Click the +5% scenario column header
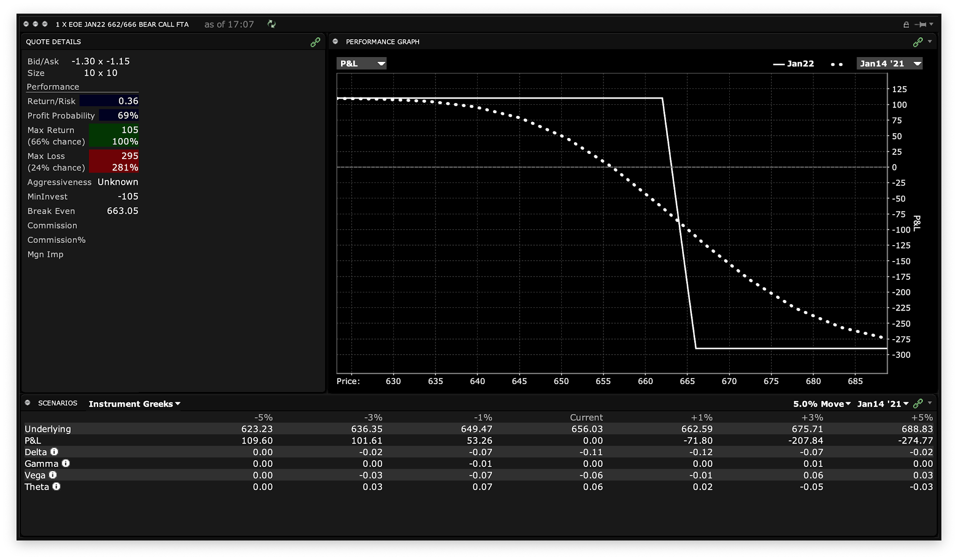 pyautogui.click(x=922, y=417)
